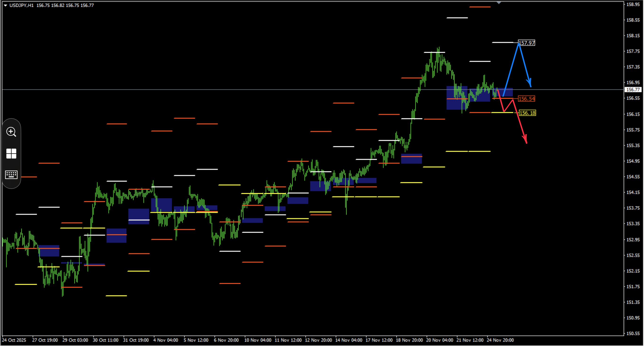Click the USDJPY,H1 symbol title text
644x346 pixels.
[21, 5]
